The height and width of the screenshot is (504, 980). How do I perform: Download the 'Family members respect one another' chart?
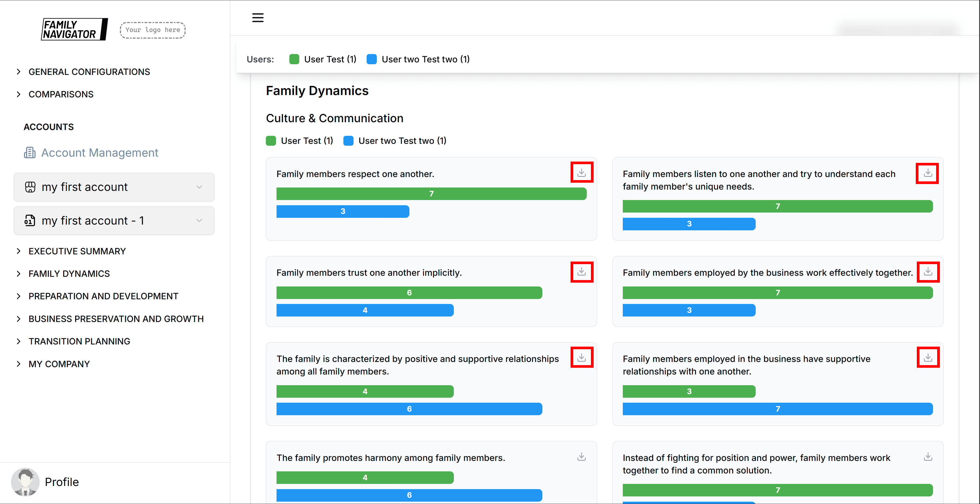[581, 173]
